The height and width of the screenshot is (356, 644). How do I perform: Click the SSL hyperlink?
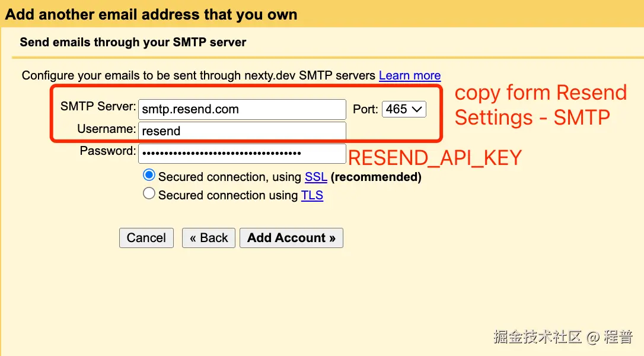point(316,176)
